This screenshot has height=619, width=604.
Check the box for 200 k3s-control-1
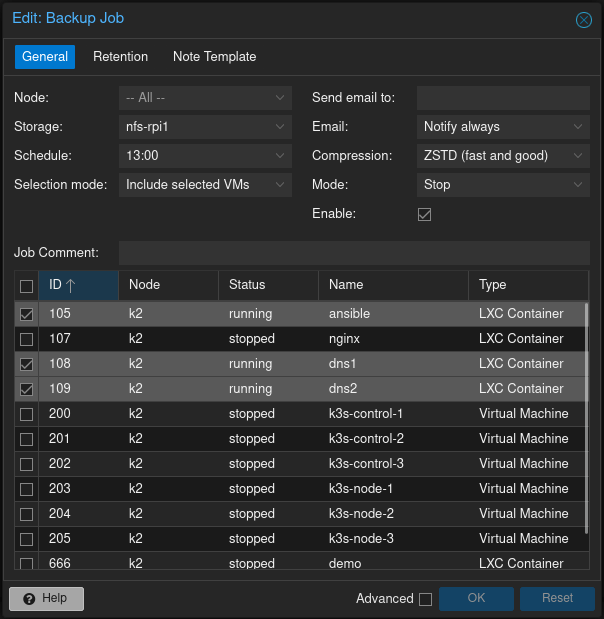(x=26, y=414)
